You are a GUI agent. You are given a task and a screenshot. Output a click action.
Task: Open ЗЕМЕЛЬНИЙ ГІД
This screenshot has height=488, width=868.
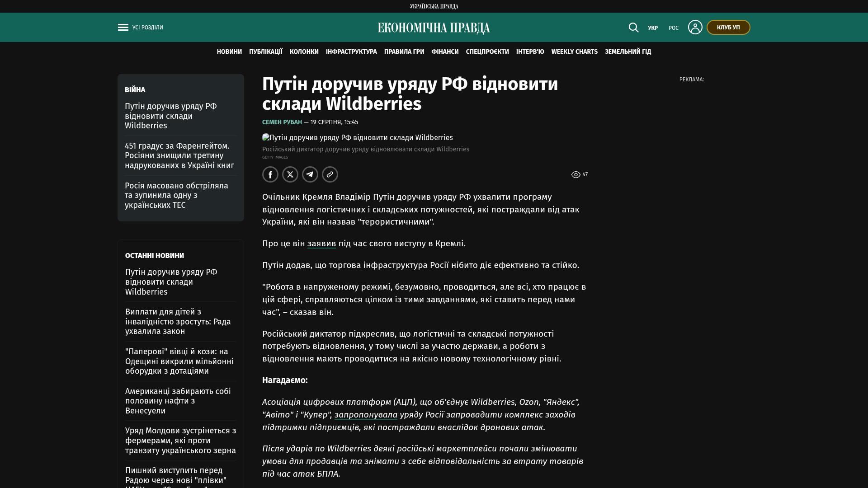(x=628, y=52)
